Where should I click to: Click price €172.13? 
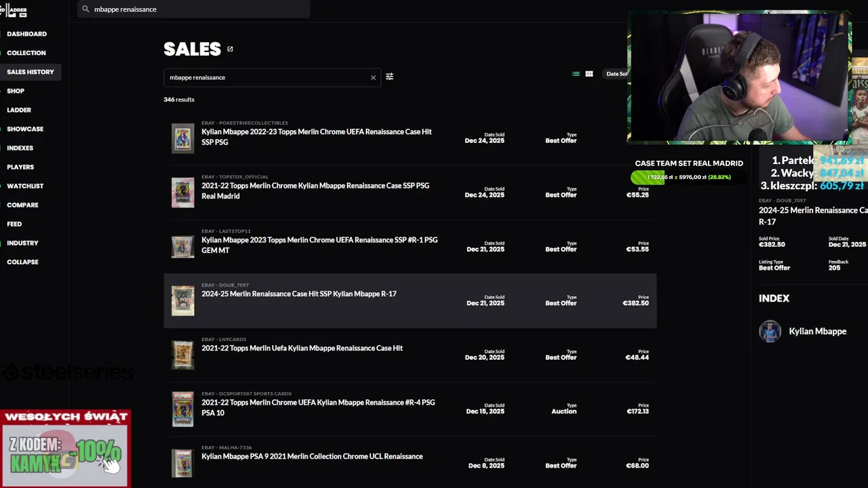pyautogui.click(x=637, y=411)
